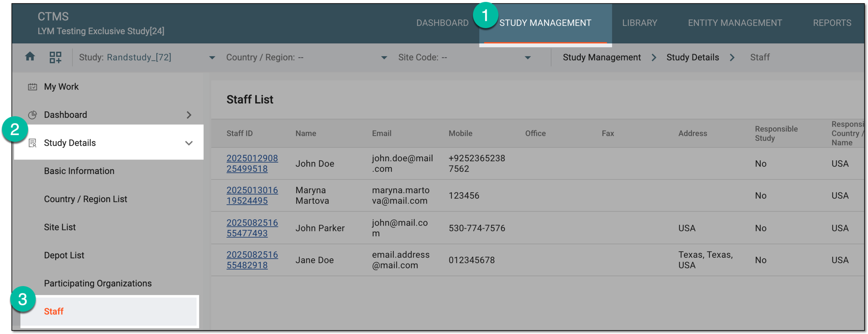Screen dimensions: 868x334
Task: Click the Maryna Martova name cell
Action: tap(312, 195)
